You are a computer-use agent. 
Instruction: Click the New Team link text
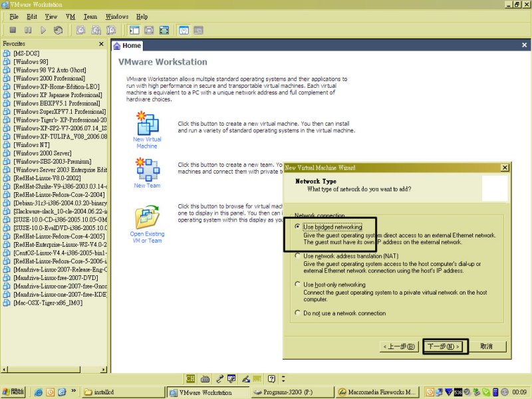click(147, 186)
